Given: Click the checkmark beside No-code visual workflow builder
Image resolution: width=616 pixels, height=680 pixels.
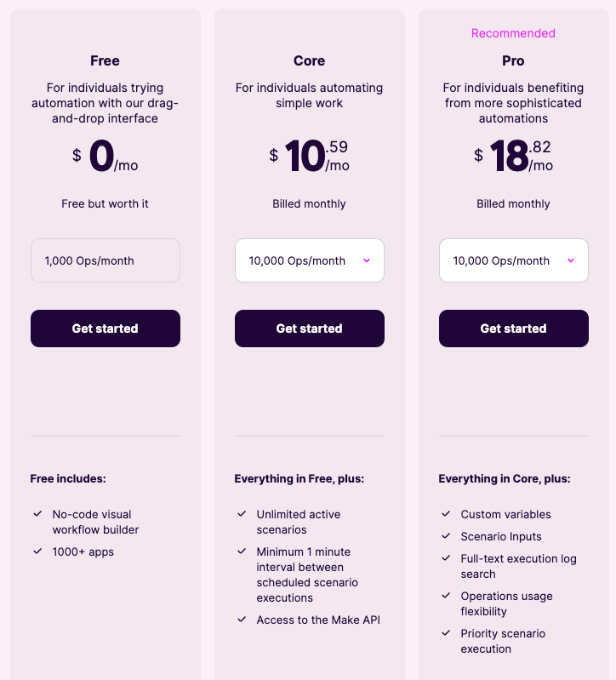Looking at the screenshot, I should [37, 514].
